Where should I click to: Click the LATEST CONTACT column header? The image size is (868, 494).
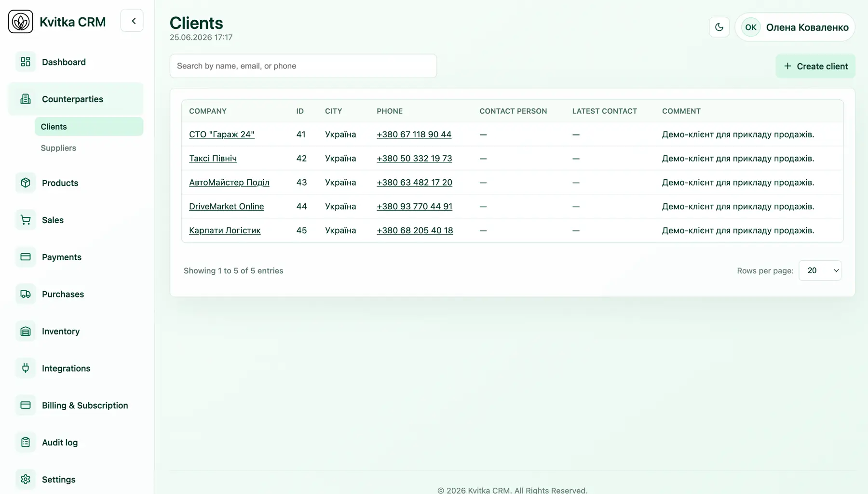[605, 111]
